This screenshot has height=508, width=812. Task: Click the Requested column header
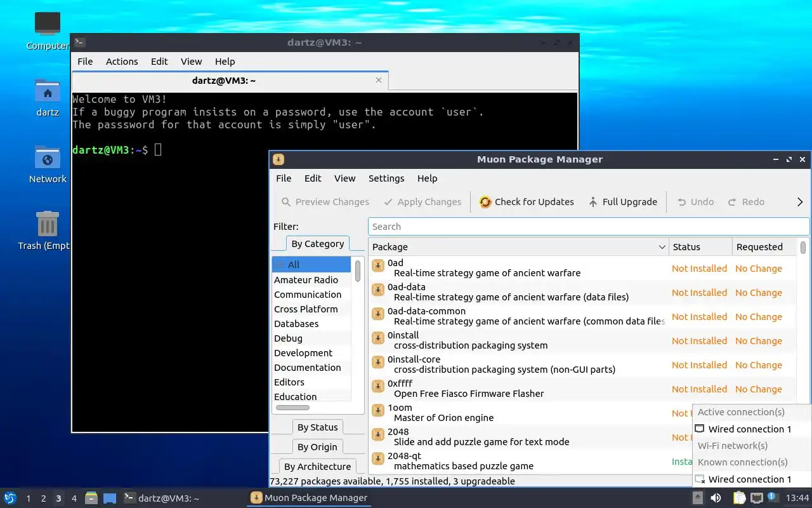coord(764,247)
